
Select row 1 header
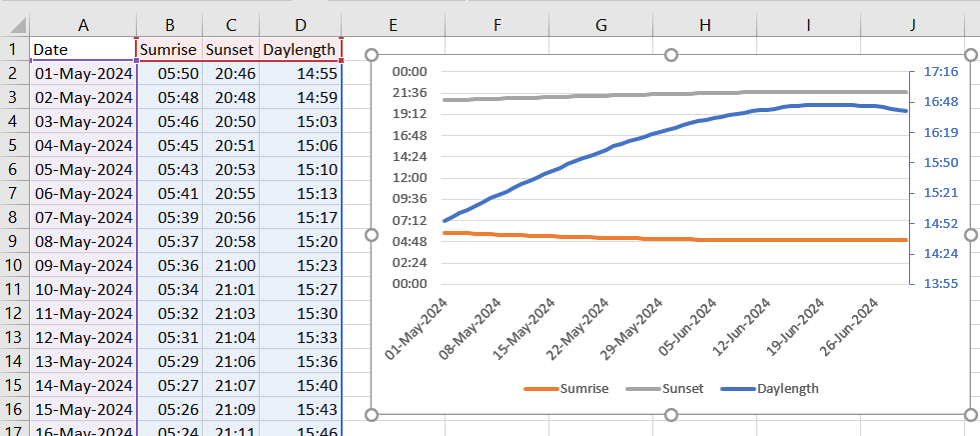pos(14,49)
